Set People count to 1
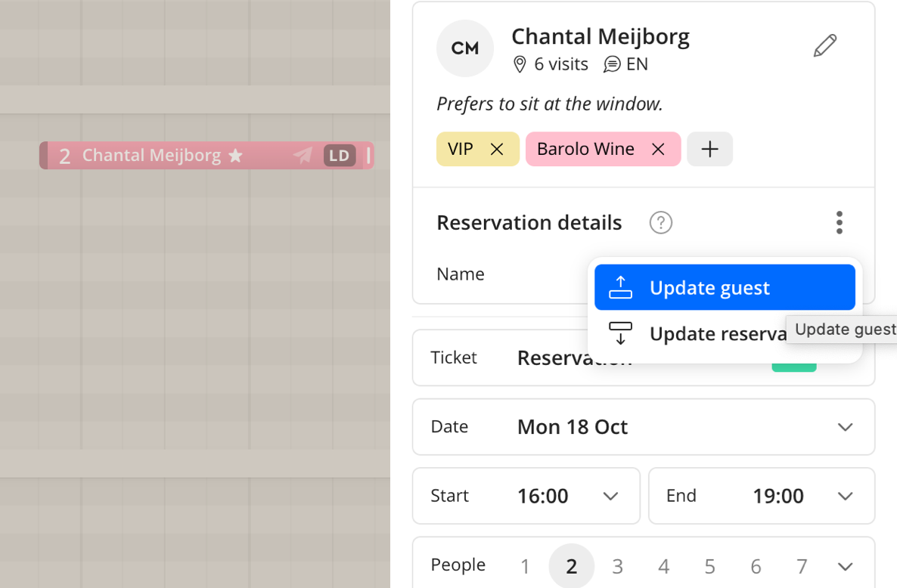This screenshot has width=897, height=588. point(525,566)
